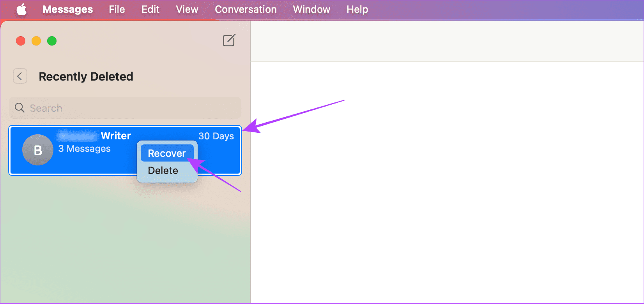Open the Edit menu

pyautogui.click(x=150, y=9)
